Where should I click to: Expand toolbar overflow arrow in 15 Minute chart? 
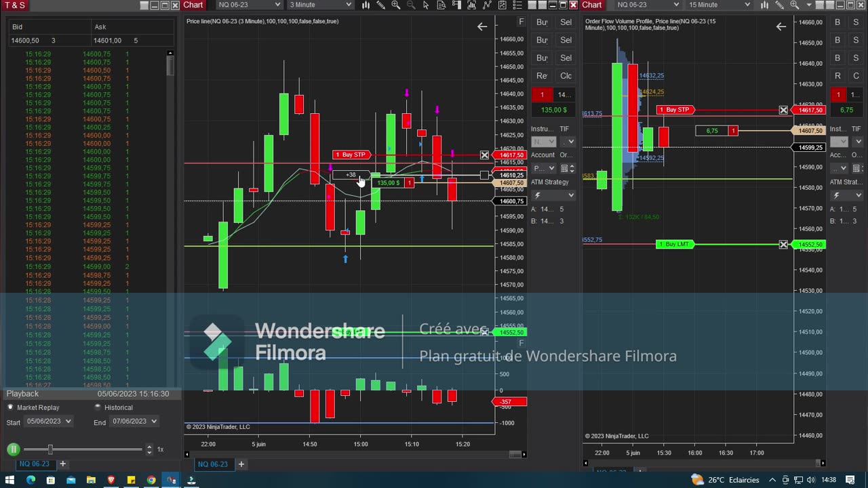809,5
